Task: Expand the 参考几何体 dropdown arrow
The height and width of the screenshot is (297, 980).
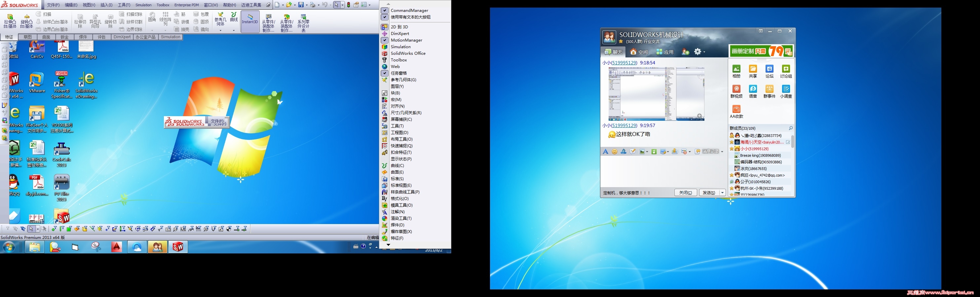Action: (220, 30)
